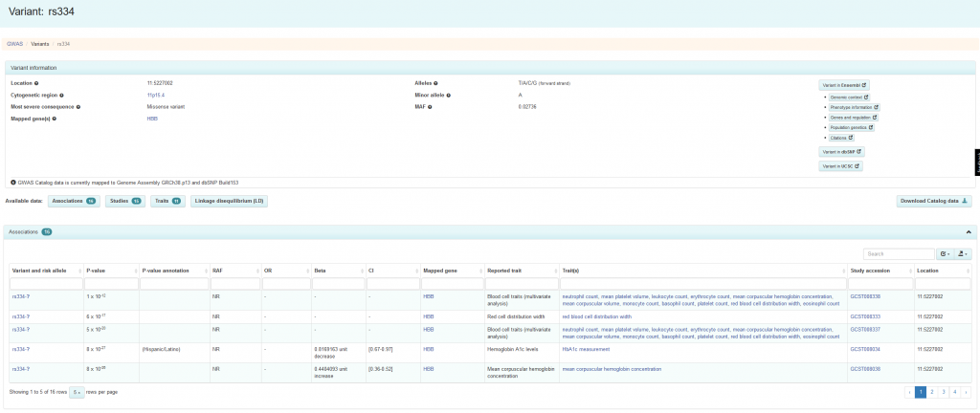
Task: Click the MAF help icon
Action: pyautogui.click(x=430, y=107)
